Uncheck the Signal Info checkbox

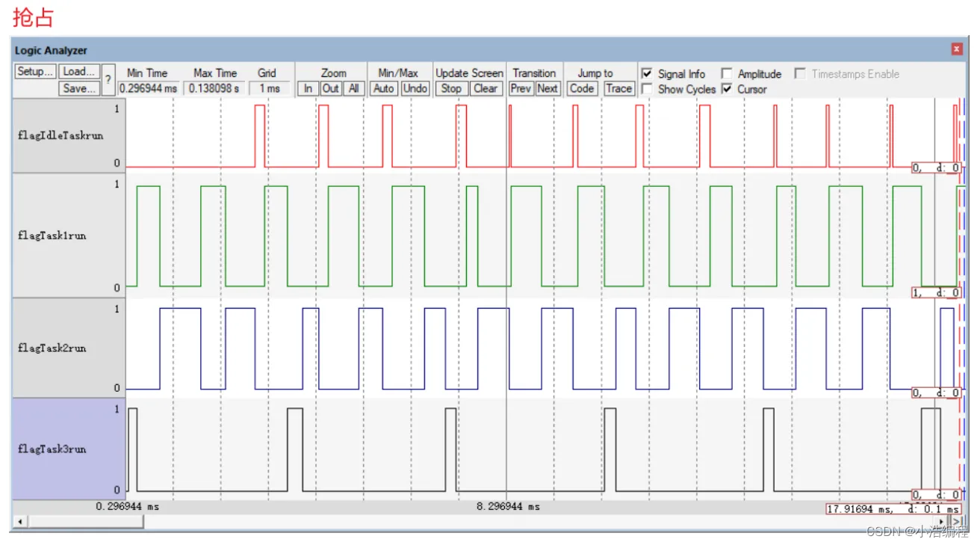[x=647, y=73]
